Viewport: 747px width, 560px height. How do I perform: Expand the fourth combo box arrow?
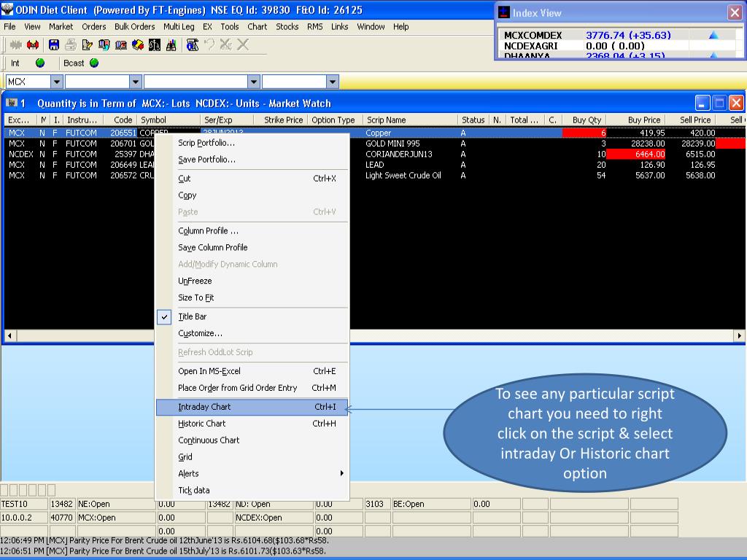[333, 82]
